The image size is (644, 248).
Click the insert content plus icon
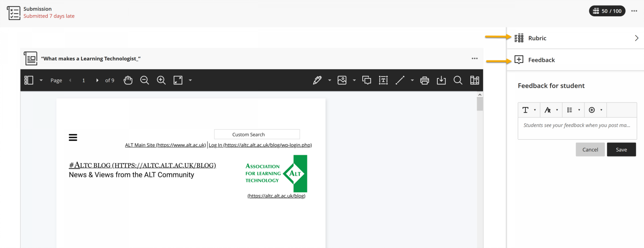click(x=592, y=110)
